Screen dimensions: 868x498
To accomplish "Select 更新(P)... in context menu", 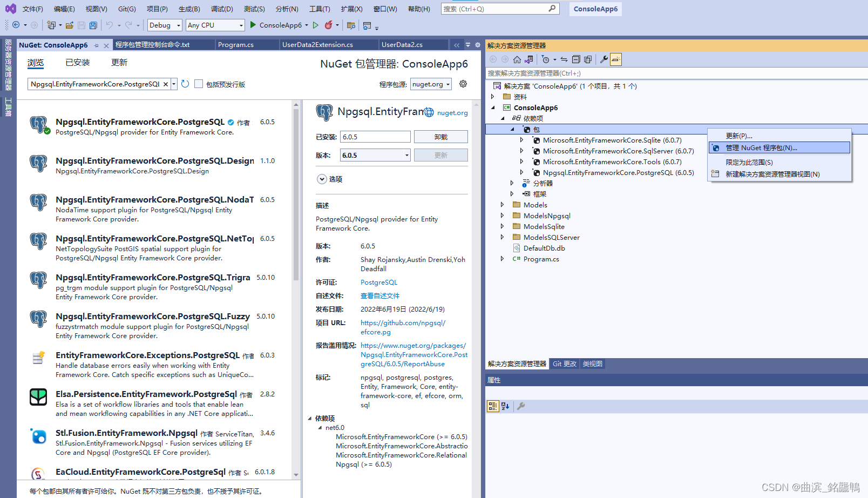I will click(x=779, y=136).
